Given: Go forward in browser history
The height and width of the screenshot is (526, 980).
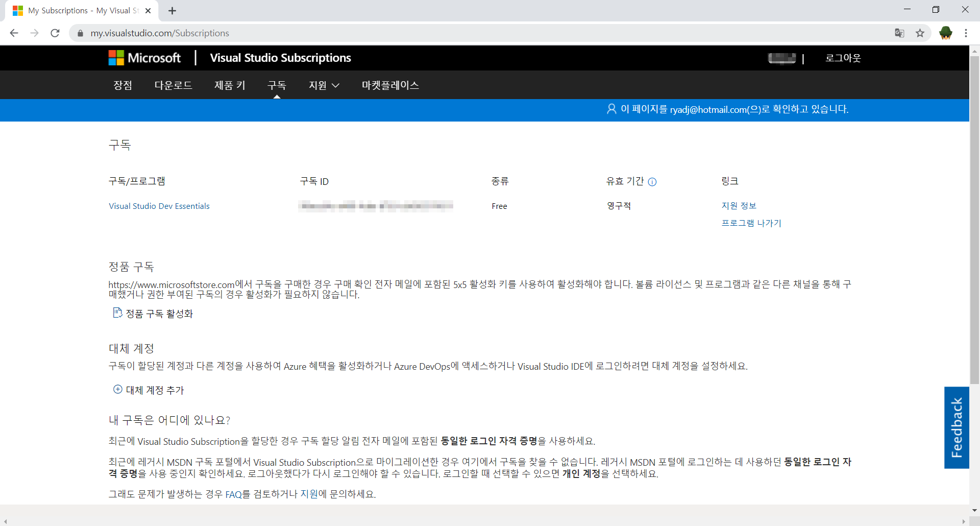Looking at the screenshot, I should coord(34,33).
